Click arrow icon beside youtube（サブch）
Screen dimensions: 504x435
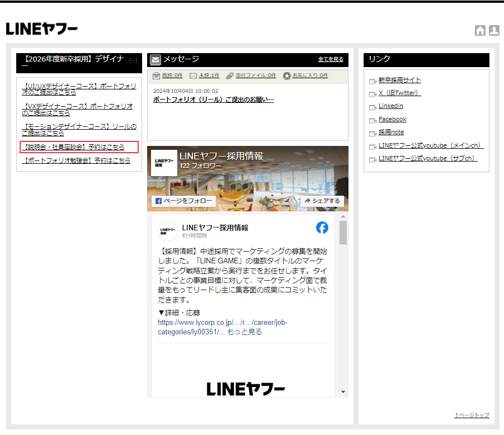click(x=373, y=160)
